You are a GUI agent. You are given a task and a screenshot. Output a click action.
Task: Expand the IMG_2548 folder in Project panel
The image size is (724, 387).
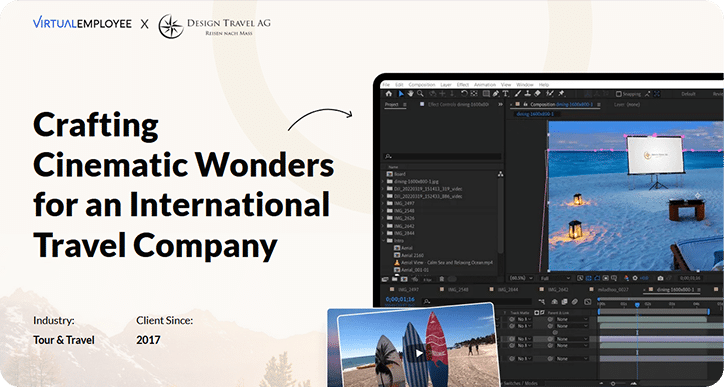383,211
